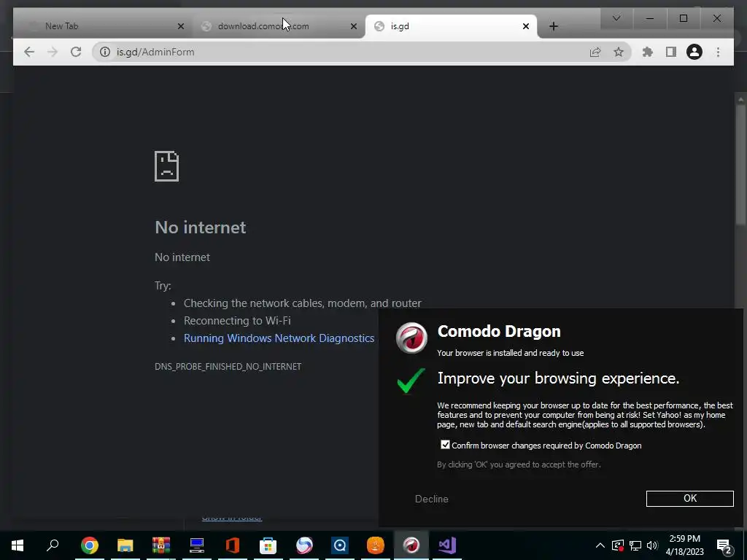Open Microsoft Store from taskbar
Image resolution: width=747 pixels, height=560 pixels.
tap(268, 545)
